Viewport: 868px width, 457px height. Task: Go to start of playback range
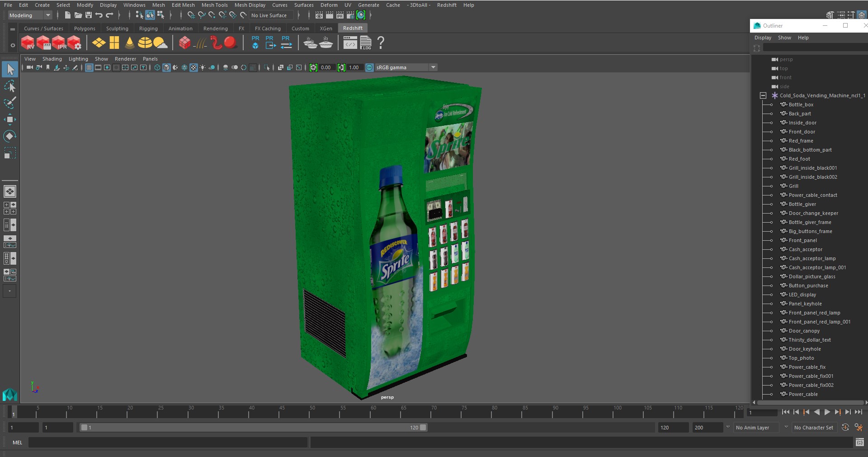(785, 412)
